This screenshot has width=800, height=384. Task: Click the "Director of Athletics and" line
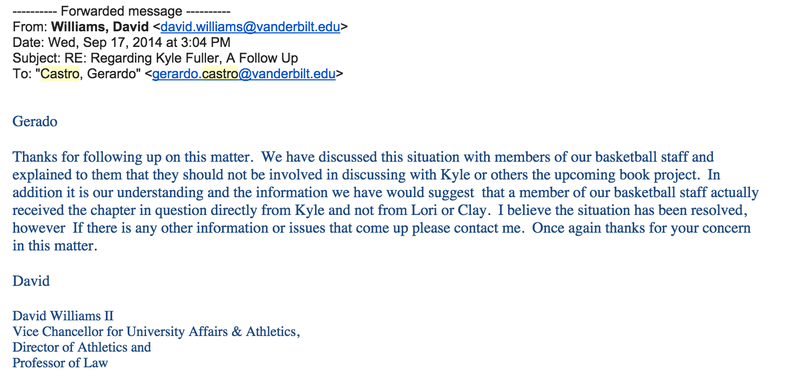82,347
